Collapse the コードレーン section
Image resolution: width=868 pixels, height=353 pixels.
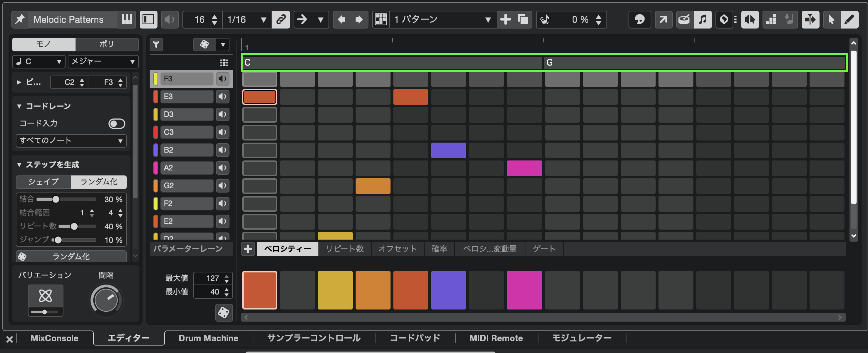click(x=19, y=106)
